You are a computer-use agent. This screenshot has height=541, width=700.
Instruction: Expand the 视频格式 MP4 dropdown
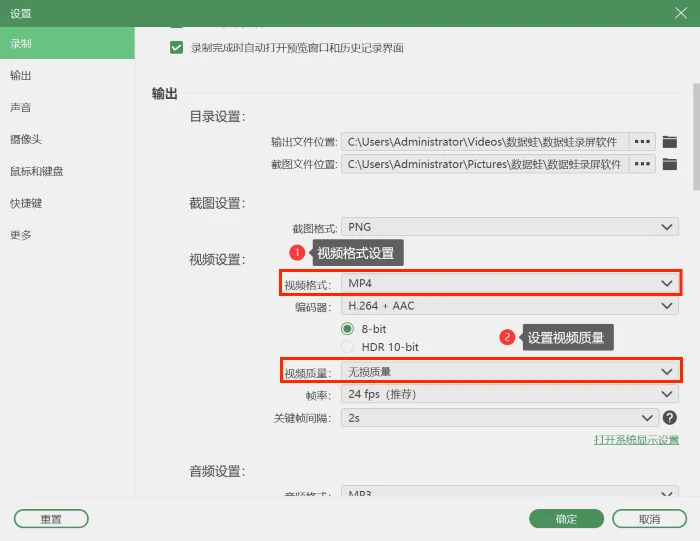coord(510,283)
